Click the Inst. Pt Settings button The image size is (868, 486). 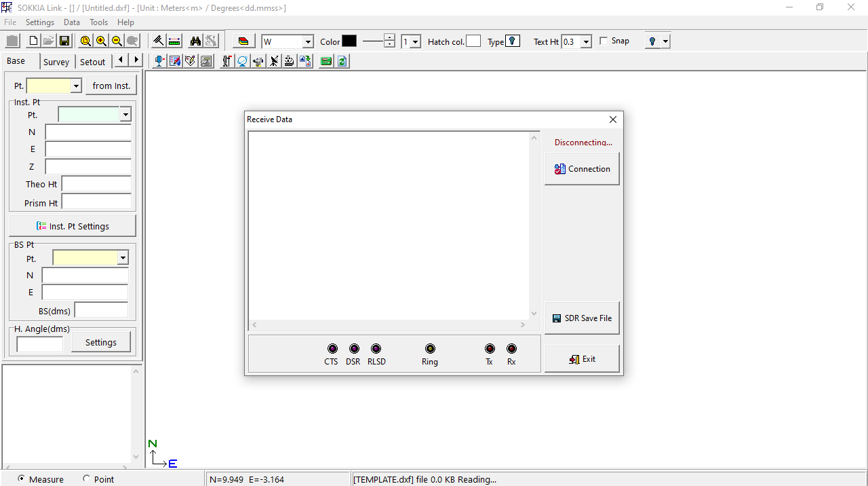click(x=73, y=226)
